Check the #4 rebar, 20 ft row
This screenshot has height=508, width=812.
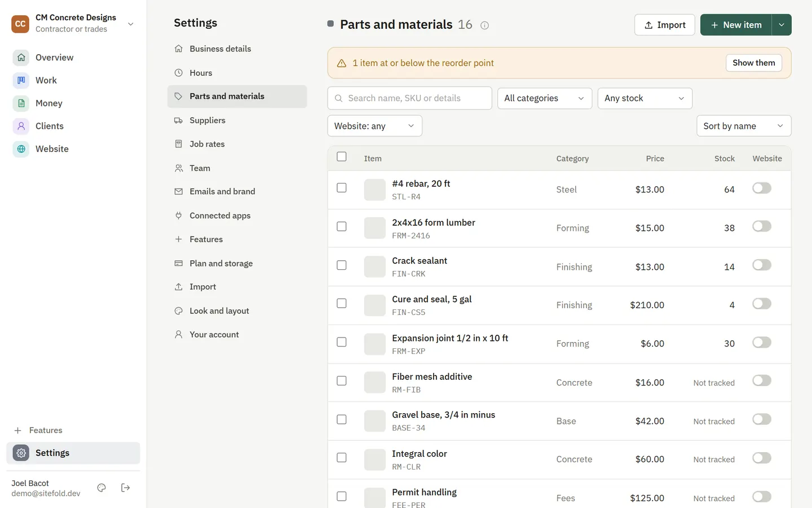[342, 188]
